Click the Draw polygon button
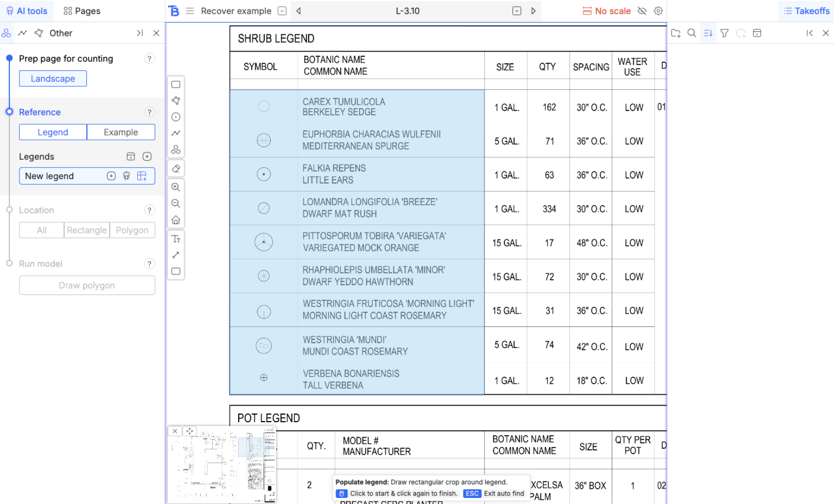 click(87, 285)
